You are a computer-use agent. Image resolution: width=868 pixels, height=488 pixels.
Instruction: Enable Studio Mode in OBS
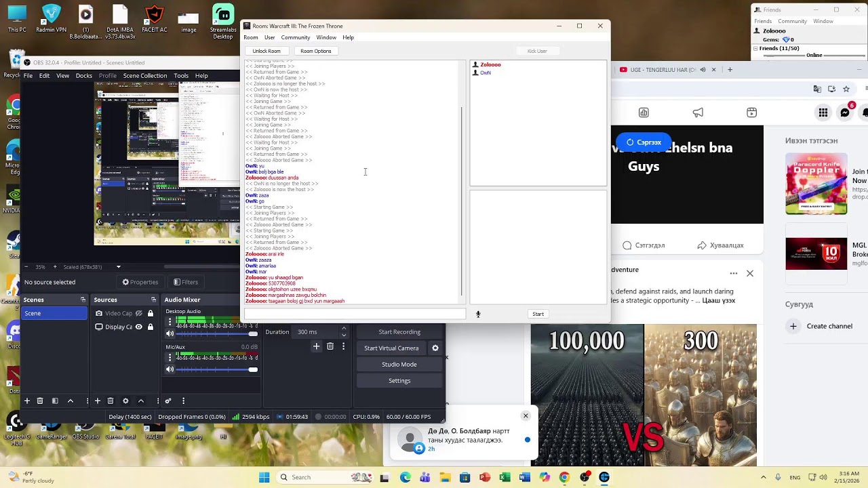pyautogui.click(x=399, y=364)
